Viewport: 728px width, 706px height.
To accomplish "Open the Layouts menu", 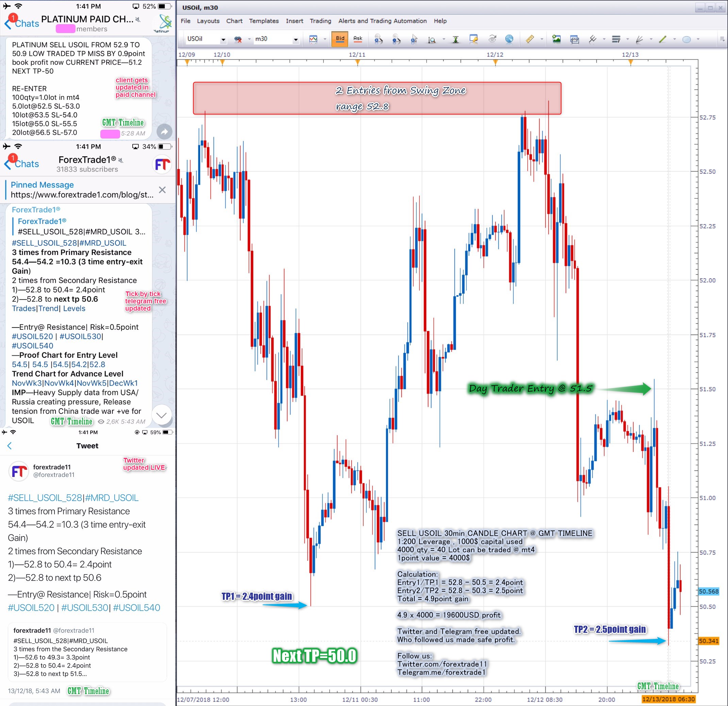I will click(x=208, y=21).
